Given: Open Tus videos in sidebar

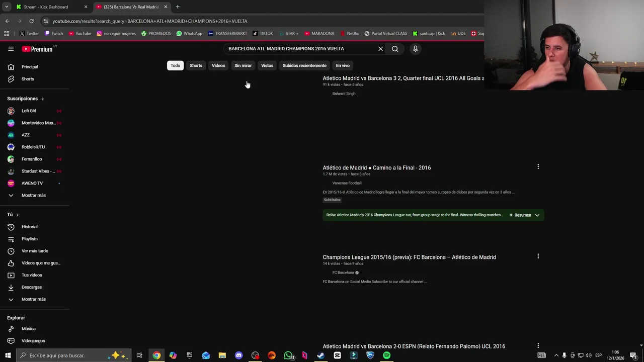Looking at the screenshot, I should 34,275.
